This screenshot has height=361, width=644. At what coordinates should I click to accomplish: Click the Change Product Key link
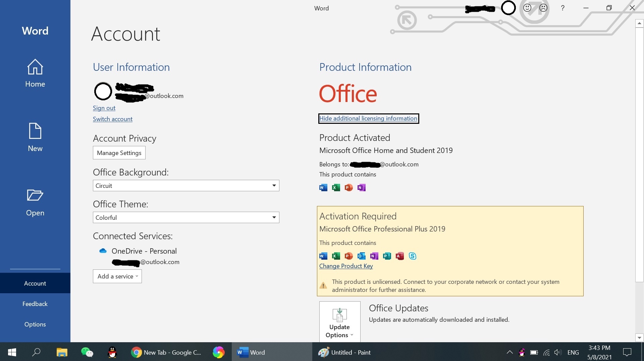346,266
